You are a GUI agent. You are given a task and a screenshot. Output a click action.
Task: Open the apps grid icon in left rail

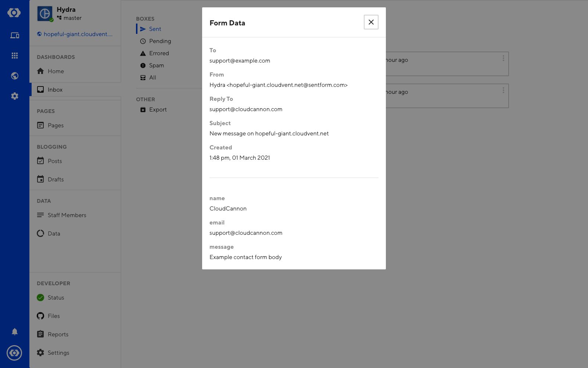pos(15,56)
